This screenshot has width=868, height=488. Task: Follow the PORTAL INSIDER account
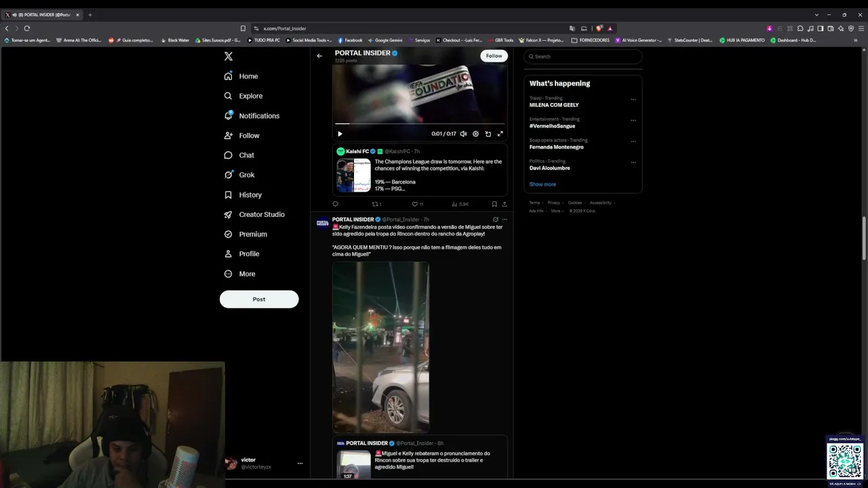pos(494,56)
